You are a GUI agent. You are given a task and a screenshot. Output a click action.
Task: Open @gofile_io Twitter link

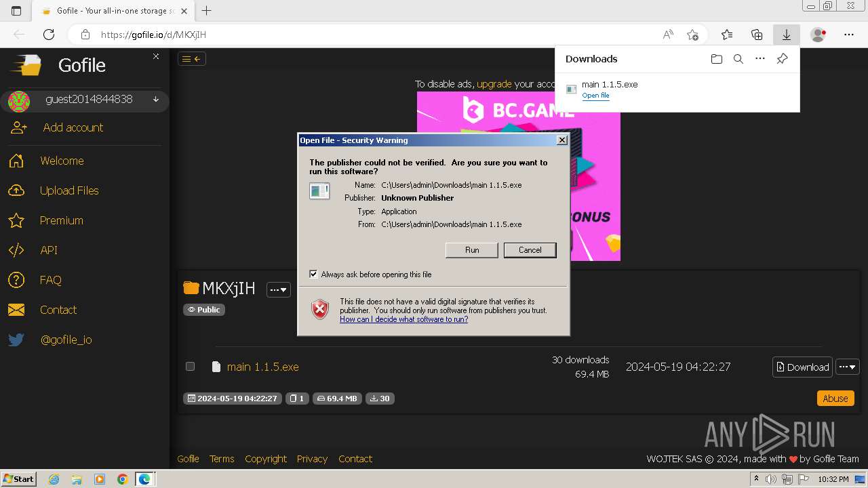pyautogui.click(x=66, y=340)
